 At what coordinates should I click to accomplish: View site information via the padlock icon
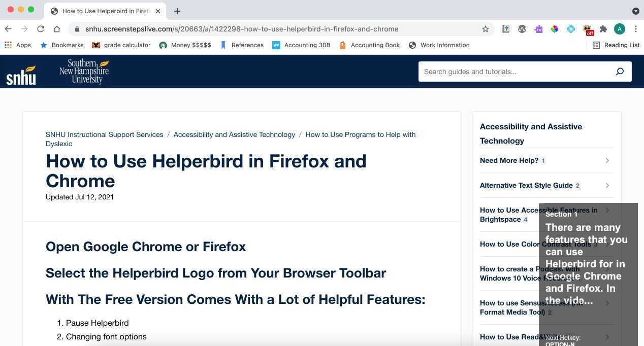coord(77,29)
